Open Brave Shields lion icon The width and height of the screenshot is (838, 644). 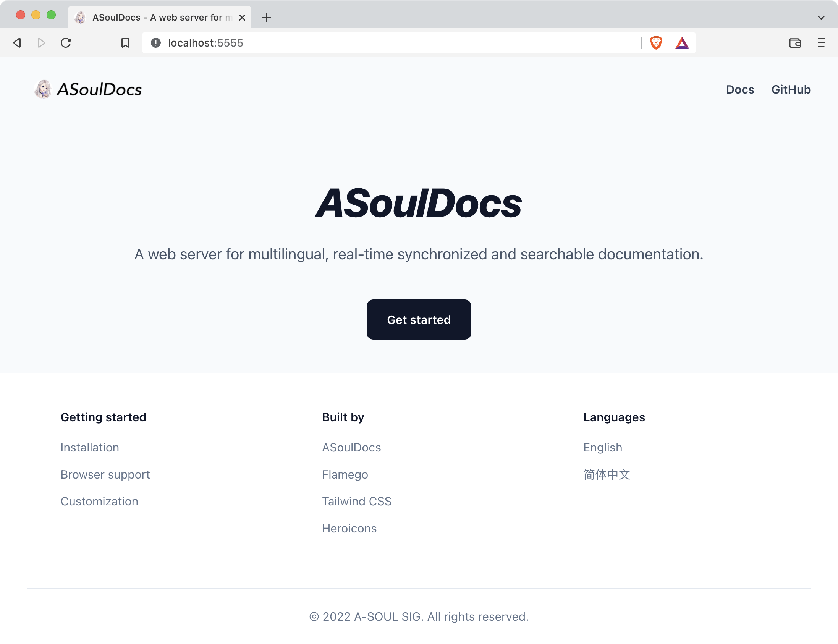click(x=656, y=42)
